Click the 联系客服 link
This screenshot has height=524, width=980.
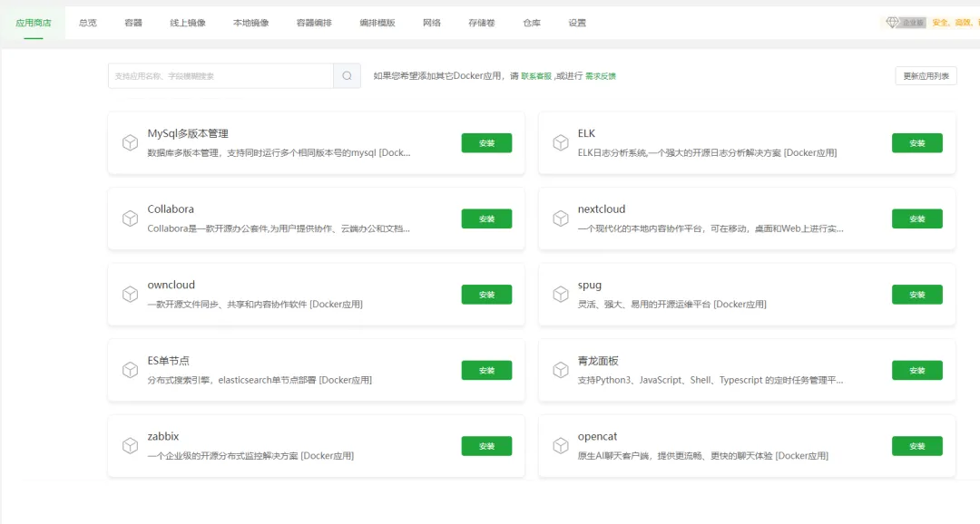point(536,76)
